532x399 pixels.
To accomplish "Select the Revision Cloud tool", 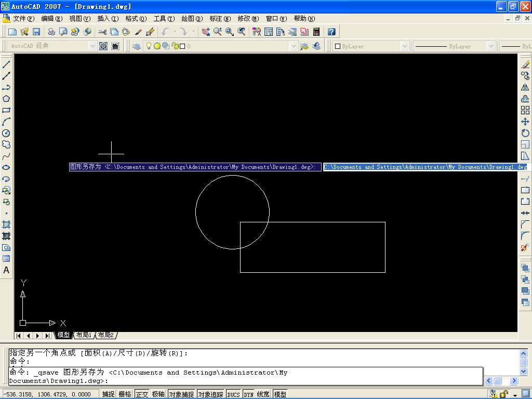I will [x=6, y=144].
